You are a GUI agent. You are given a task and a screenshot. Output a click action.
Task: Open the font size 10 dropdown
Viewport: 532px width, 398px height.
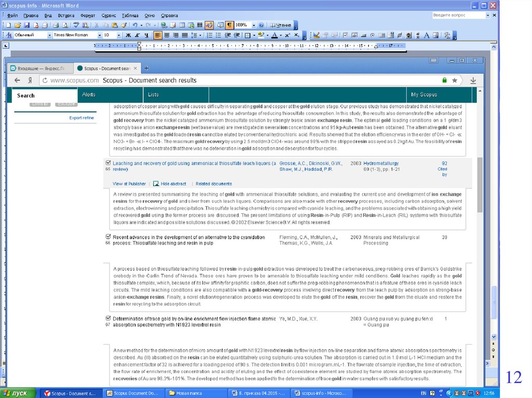tap(119, 35)
